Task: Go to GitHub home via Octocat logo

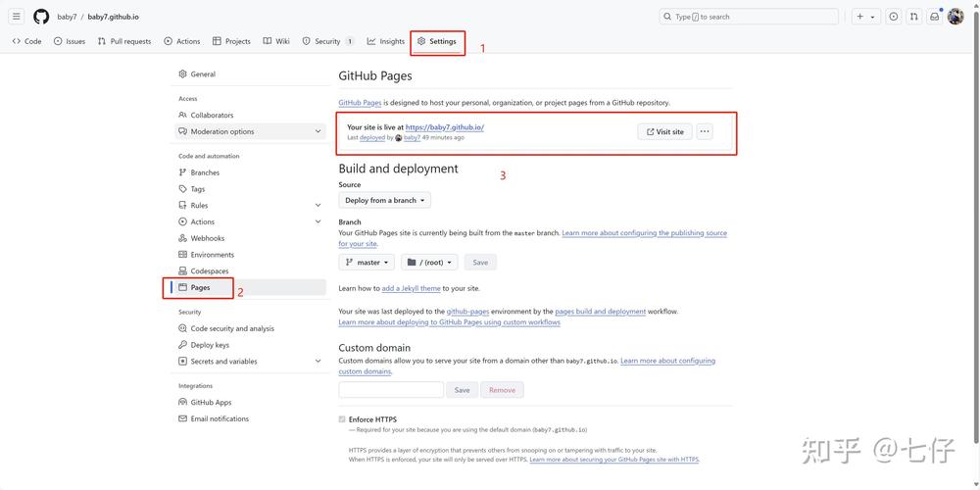Action: [x=41, y=17]
